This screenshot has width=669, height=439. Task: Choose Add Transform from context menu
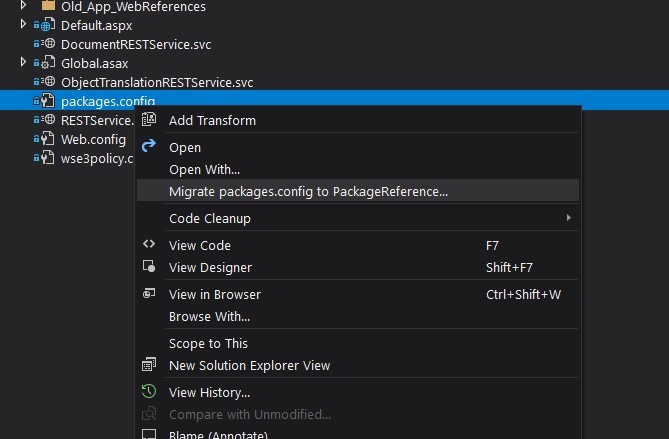point(358,120)
